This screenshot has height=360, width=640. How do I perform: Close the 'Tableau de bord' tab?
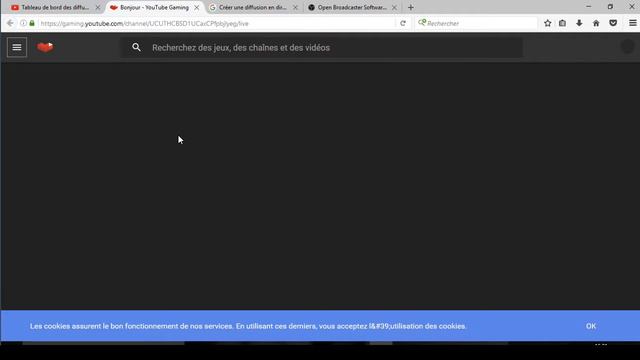pos(98,7)
